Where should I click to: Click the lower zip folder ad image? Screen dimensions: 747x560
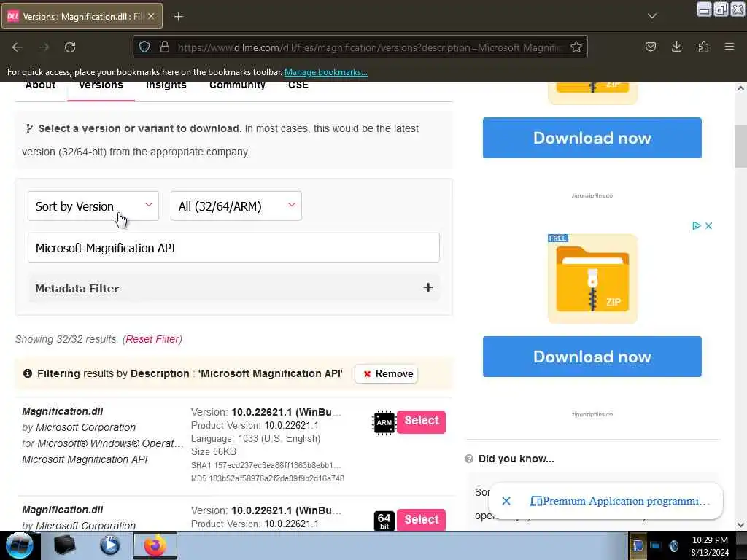592,279
